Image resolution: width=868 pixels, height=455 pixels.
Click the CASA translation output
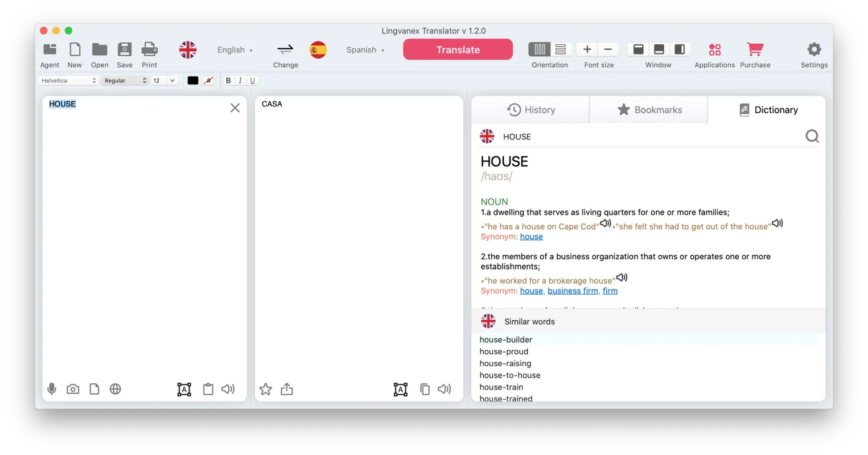point(272,104)
